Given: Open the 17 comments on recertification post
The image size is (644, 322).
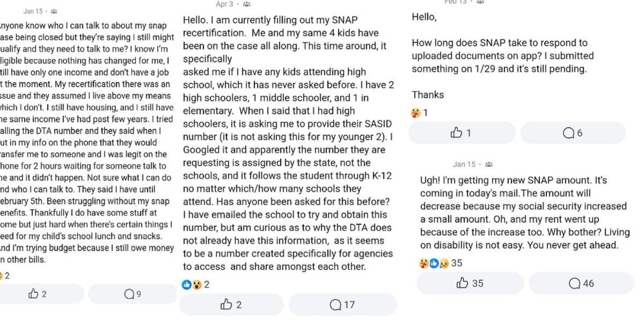Looking at the screenshot, I should coord(341,305).
